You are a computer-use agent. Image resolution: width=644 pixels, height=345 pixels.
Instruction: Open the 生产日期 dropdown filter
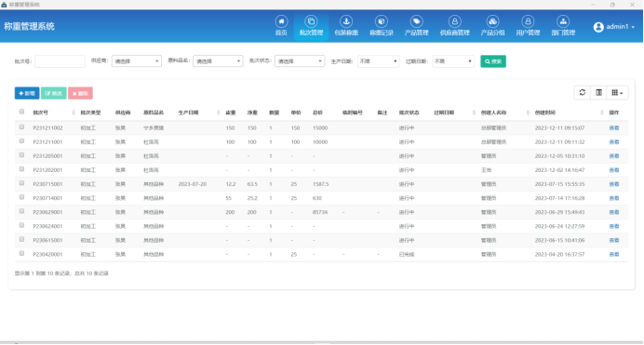(x=378, y=61)
